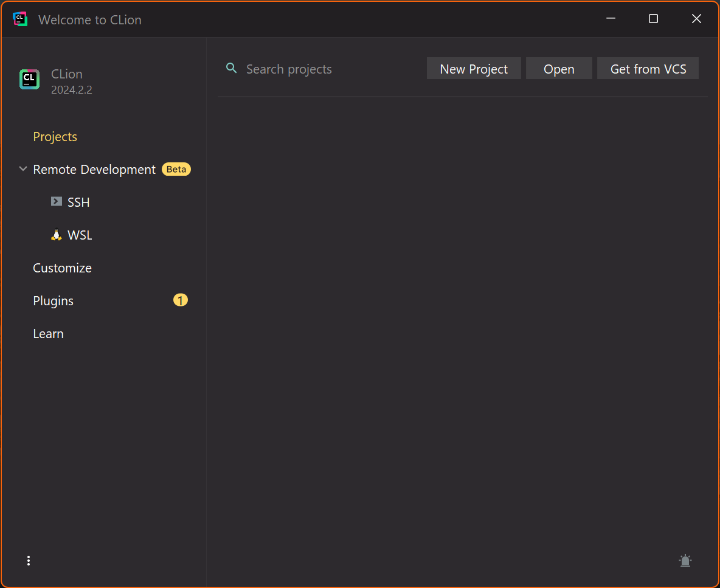Open the three-dot options menu at the bottom left
720x588 pixels.
coord(29,561)
